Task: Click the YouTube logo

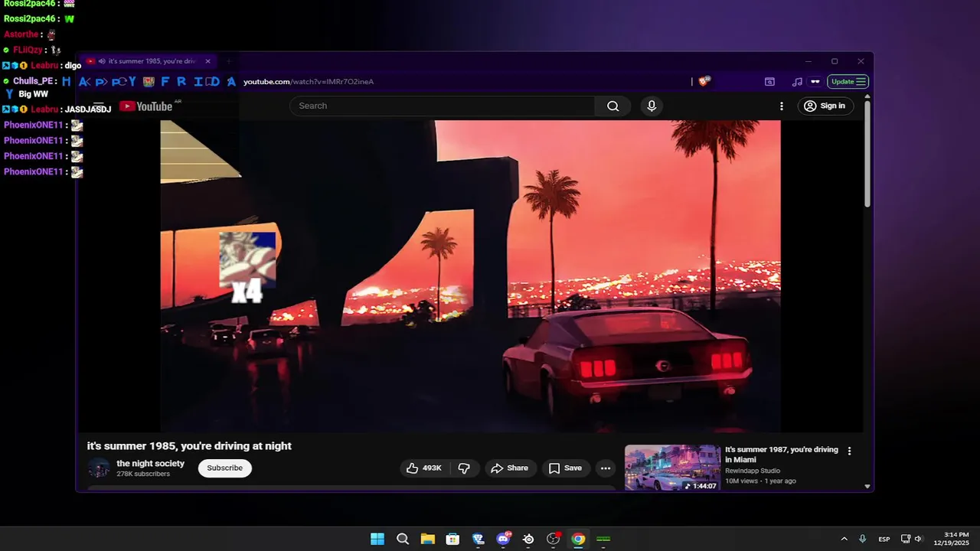Action: [x=145, y=106]
